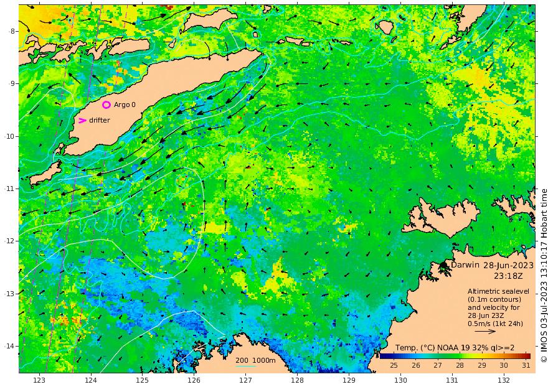
Task: Click longitude axis label 130
Action: pos(400,380)
